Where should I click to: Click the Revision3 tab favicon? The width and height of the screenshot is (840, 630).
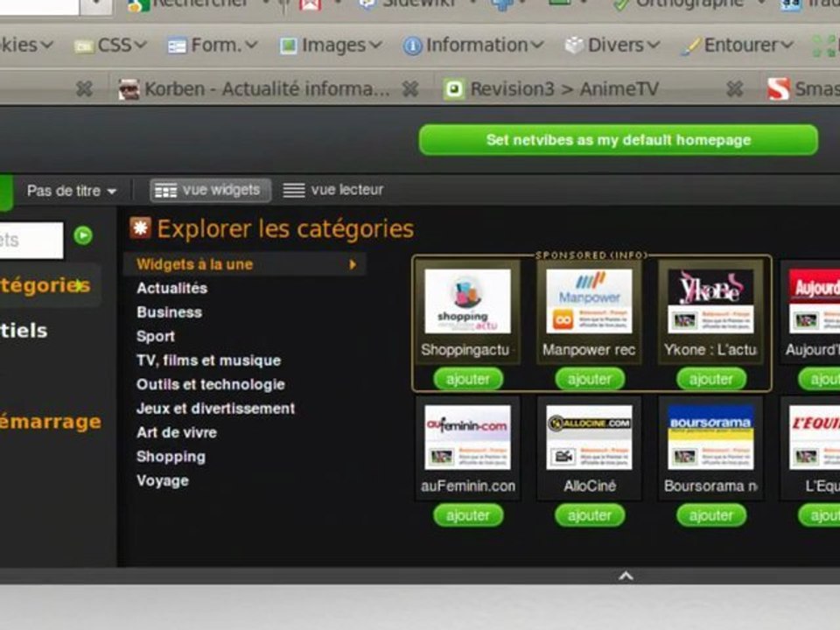pyautogui.click(x=454, y=89)
